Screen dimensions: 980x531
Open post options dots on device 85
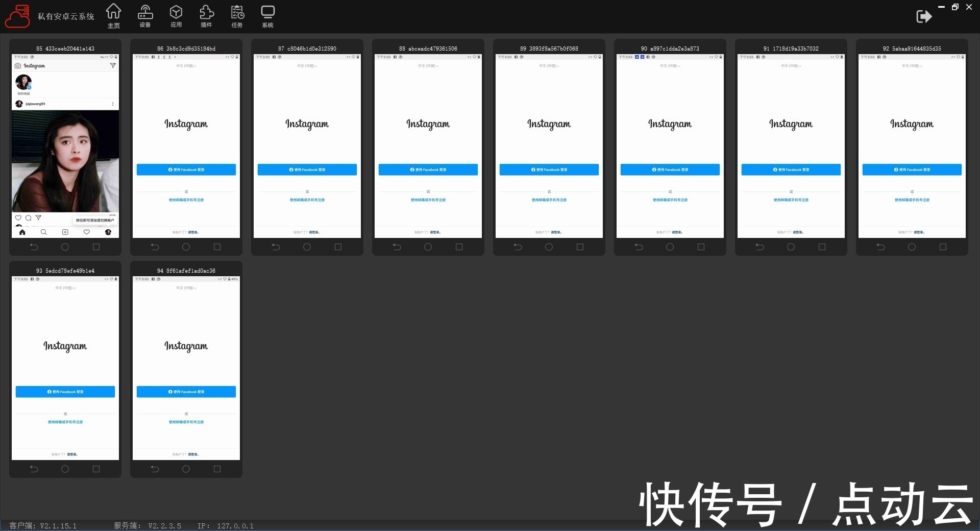[x=113, y=104]
